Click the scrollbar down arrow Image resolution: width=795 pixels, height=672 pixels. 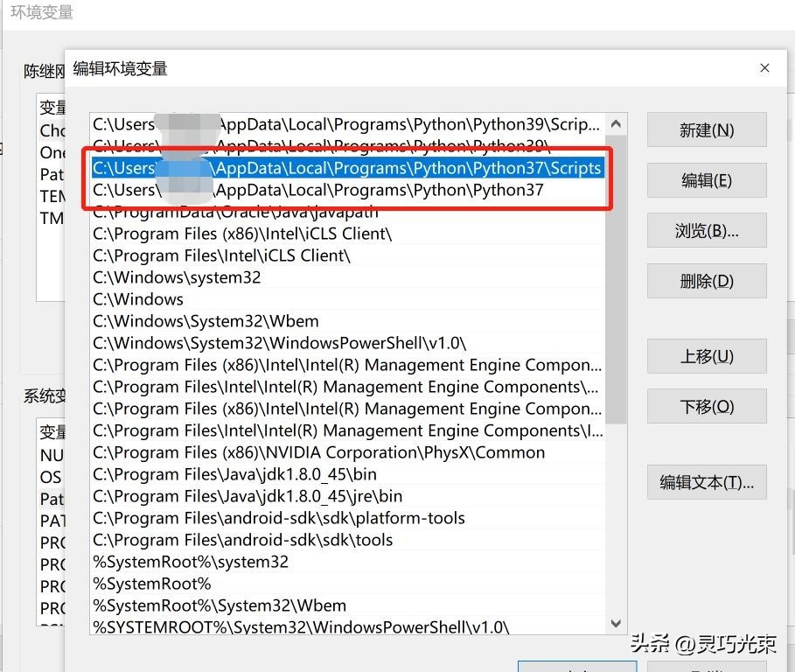pos(616,624)
